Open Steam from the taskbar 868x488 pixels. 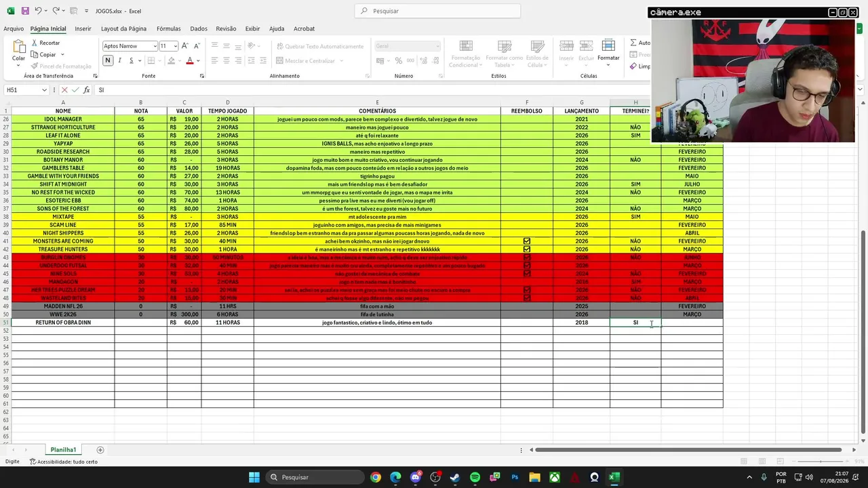point(455,477)
